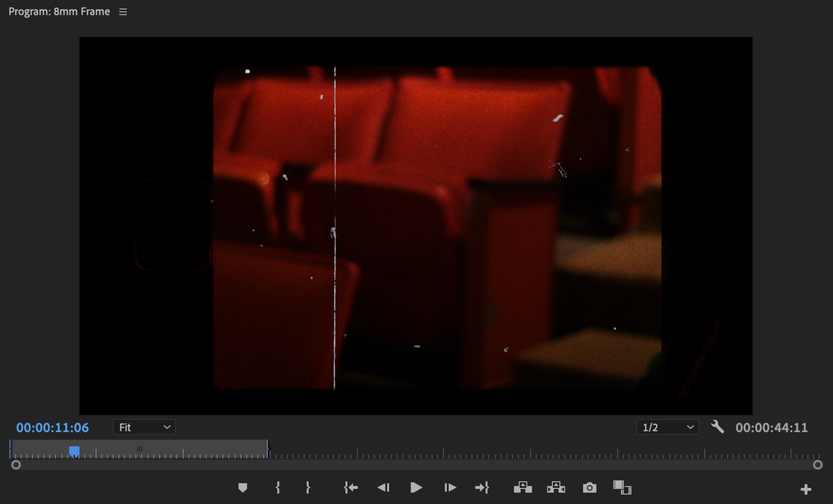The height and width of the screenshot is (504, 833).
Task: Click the Comparison View button
Action: (x=622, y=487)
